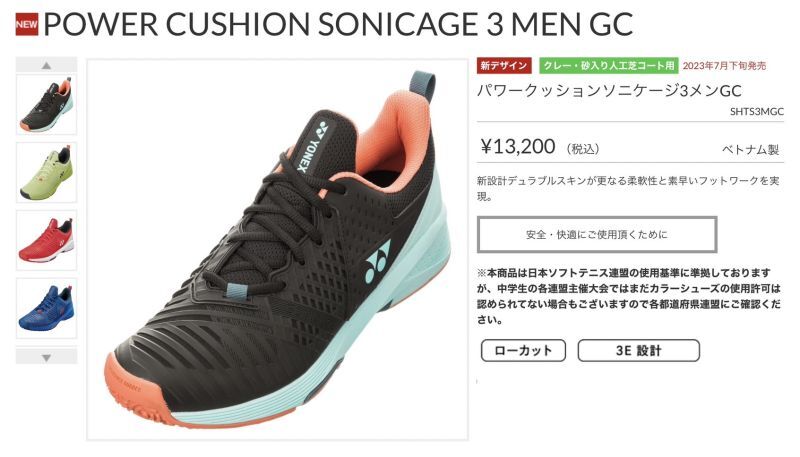Select the black and coral shoe thumbnail
This screenshot has height=457, width=800.
46,105
